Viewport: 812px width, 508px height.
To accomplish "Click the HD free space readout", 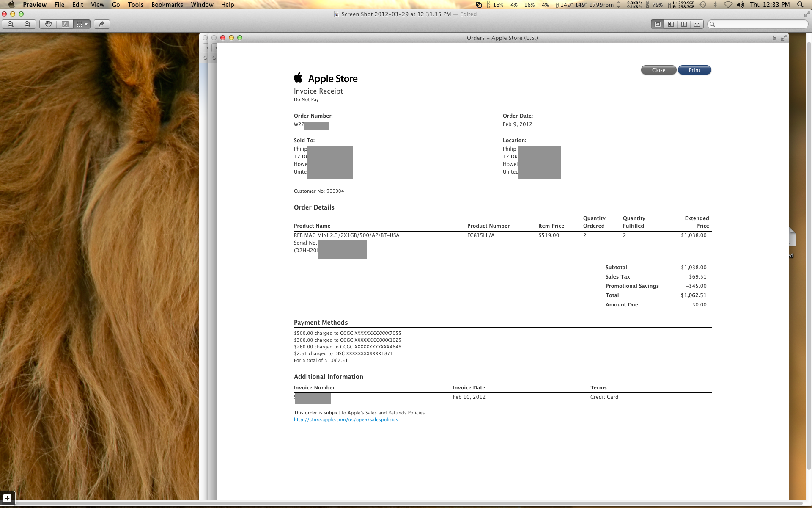I will [681, 5].
